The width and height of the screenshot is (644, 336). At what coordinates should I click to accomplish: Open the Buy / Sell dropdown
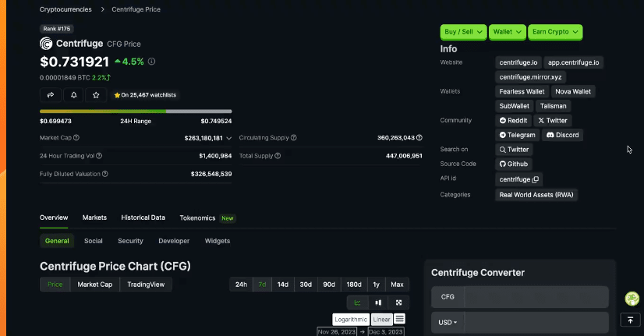tap(463, 32)
